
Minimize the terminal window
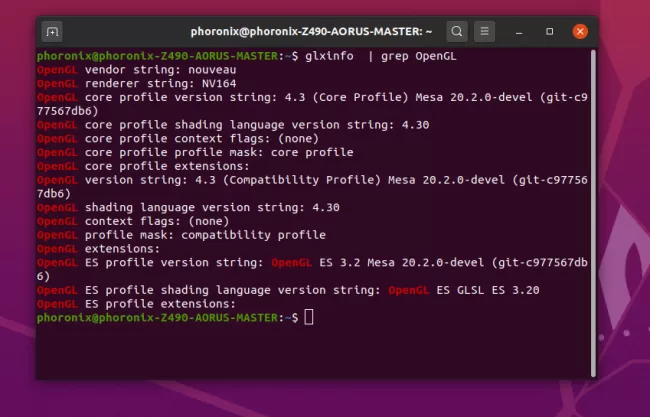tap(519, 32)
